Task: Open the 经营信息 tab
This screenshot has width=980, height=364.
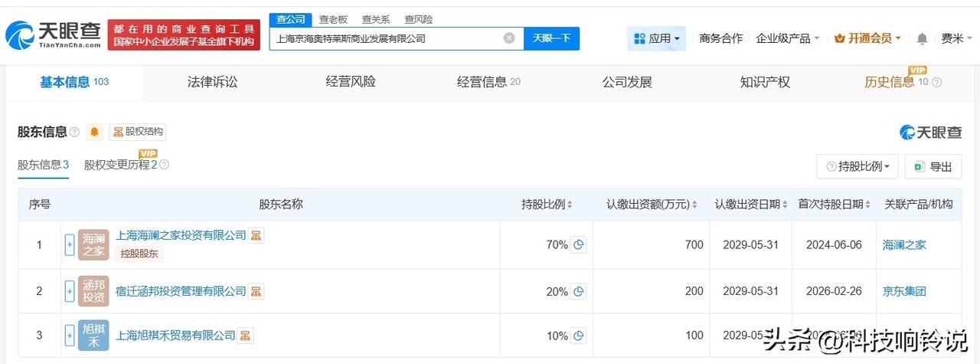Action: (x=488, y=82)
